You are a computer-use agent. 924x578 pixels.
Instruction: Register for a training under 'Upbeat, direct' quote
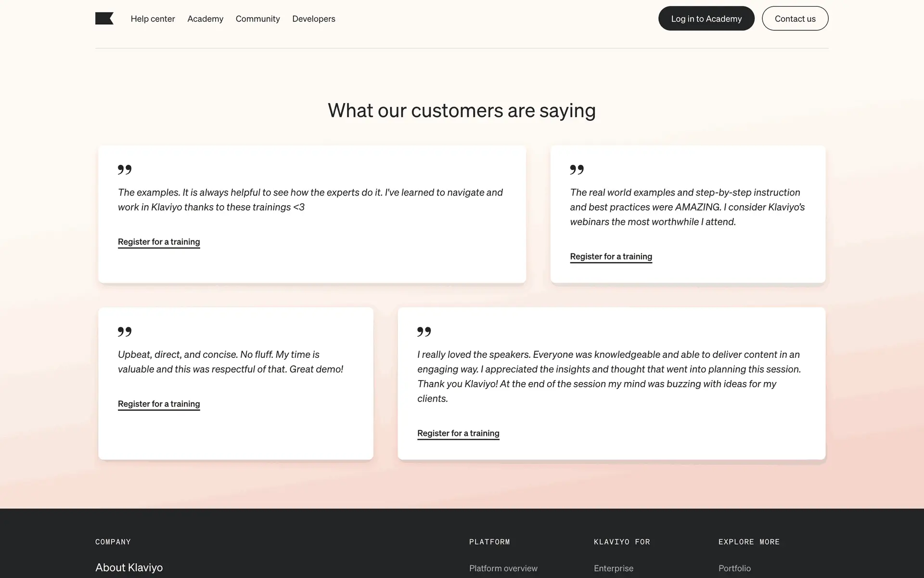tap(159, 404)
